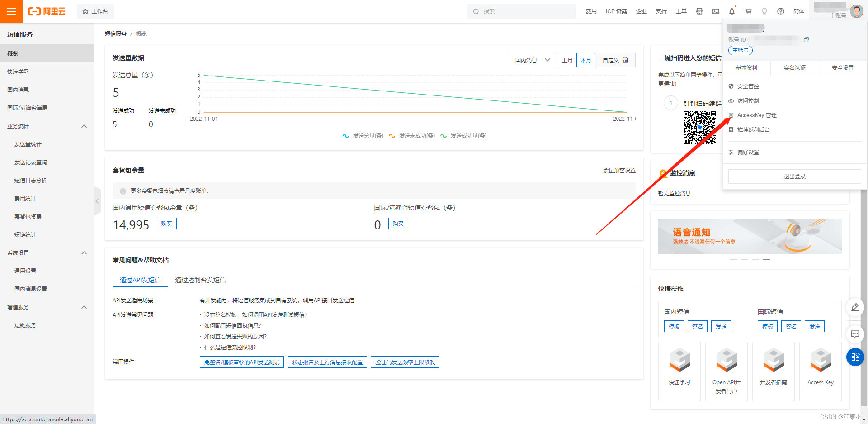Open the hamburger product menu

pyautogui.click(x=11, y=11)
